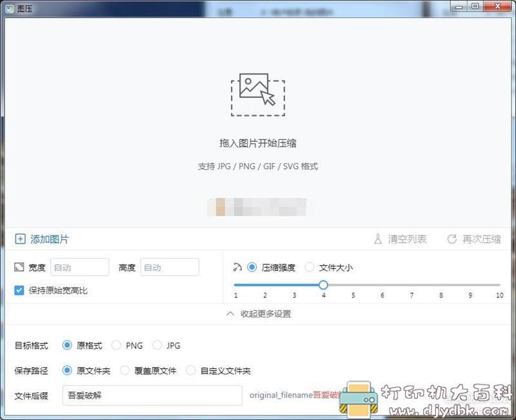Toggle the 保持原始宽高比 checkbox

[19, 290]
